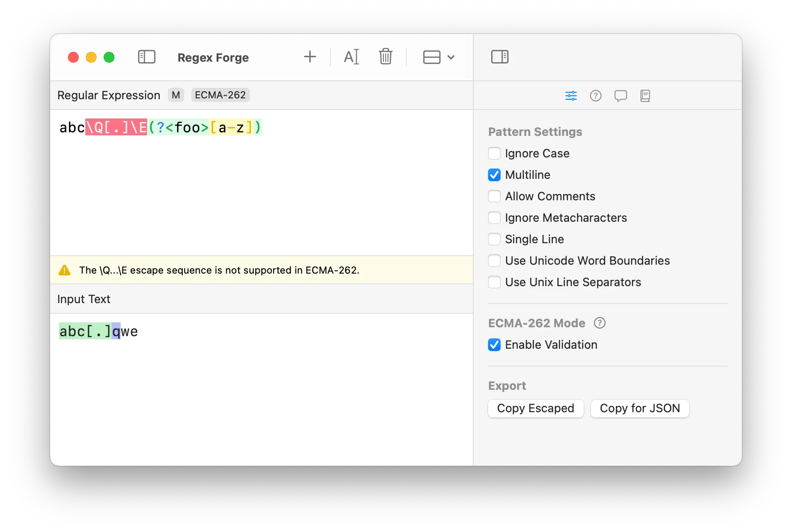Check Use Unicode Word Boundaries

[494, 261]
